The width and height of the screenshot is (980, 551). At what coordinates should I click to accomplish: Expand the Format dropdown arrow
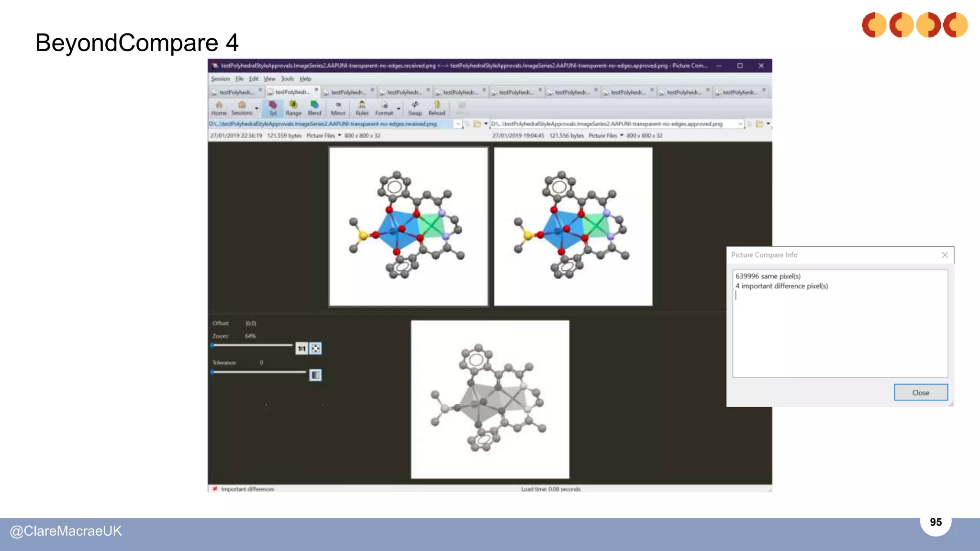399,109
